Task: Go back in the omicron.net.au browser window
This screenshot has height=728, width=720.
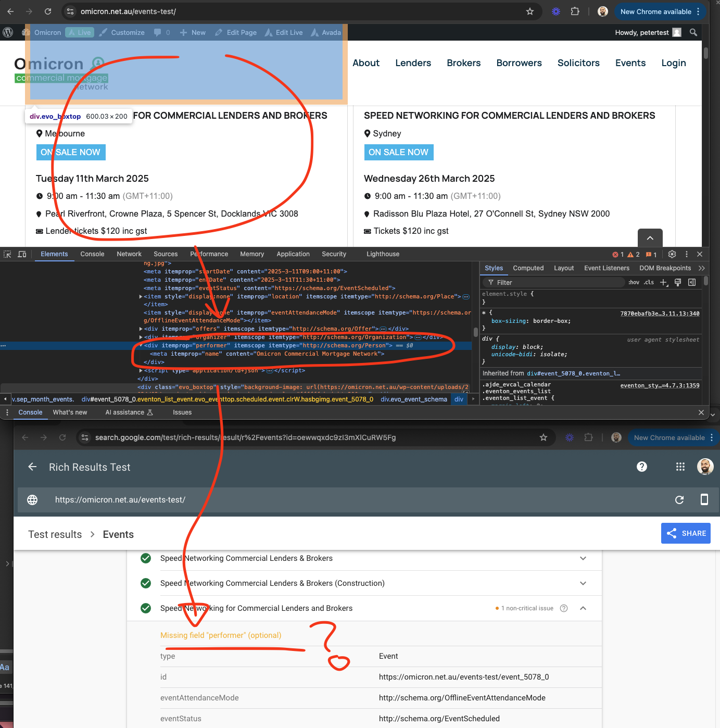Action: click(x=10, y=11)
